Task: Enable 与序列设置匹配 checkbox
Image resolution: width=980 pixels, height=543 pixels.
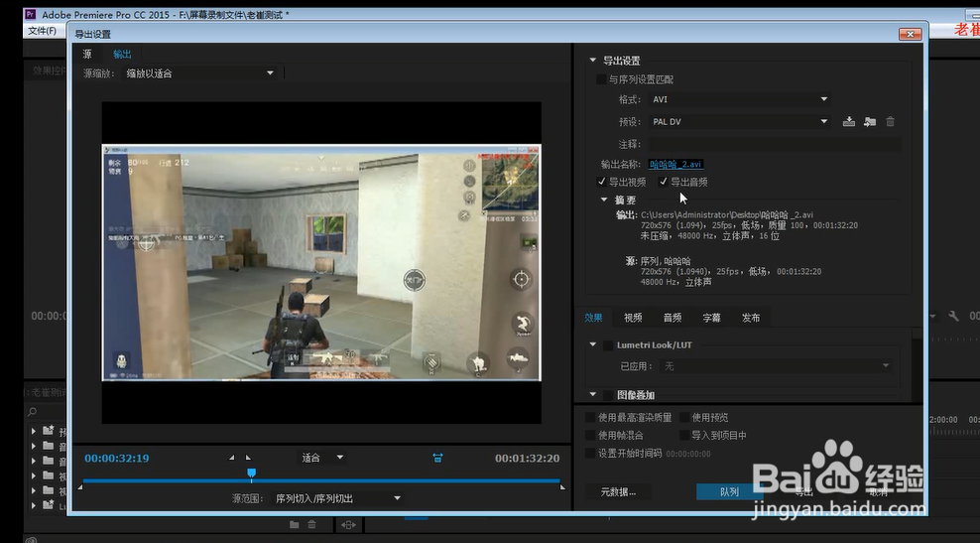Action: coord(601,78)
